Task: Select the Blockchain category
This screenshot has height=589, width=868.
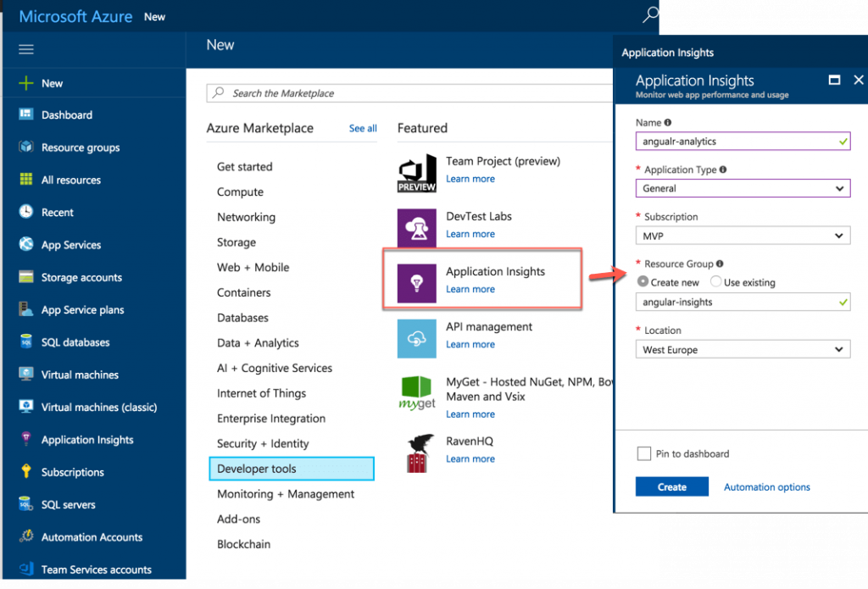Action: [243, 544]
